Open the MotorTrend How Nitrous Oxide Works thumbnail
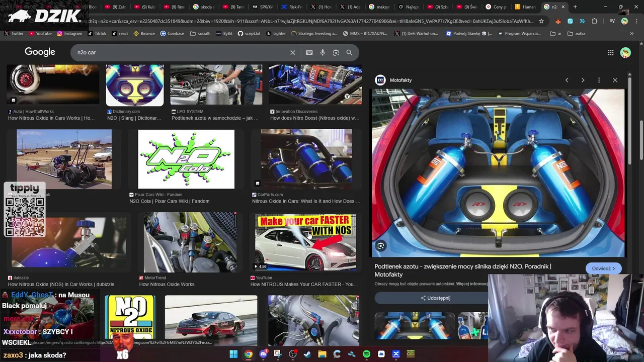The image size is (644, 362). click(x=190, y=242)
